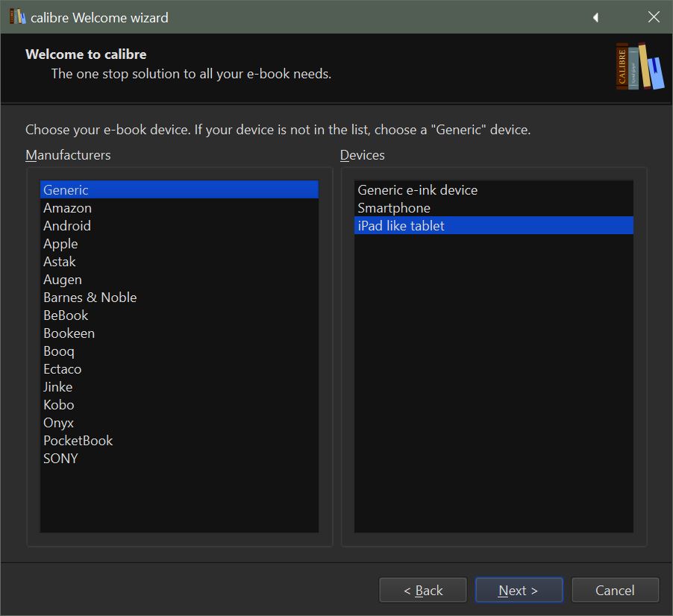Select Augen manufacturer

pos(179,279)
